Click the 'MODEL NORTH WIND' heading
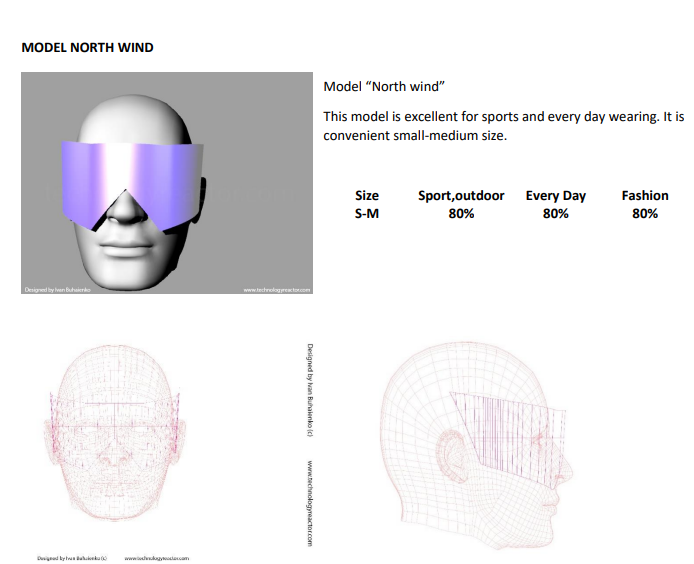 (x=88, y=47)
